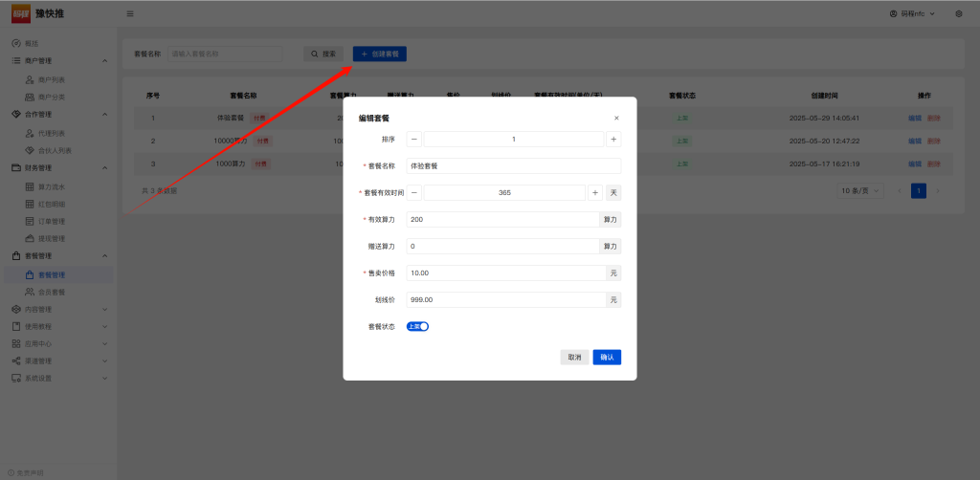Expand the 系统设置 sidebar section
The image size is (980, 480).
point(57,378)
